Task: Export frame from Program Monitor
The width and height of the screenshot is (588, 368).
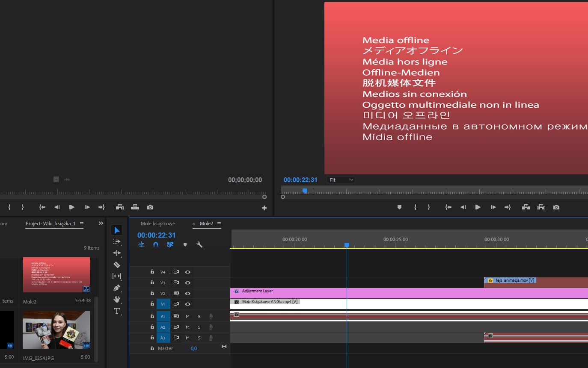Action: 556,207
